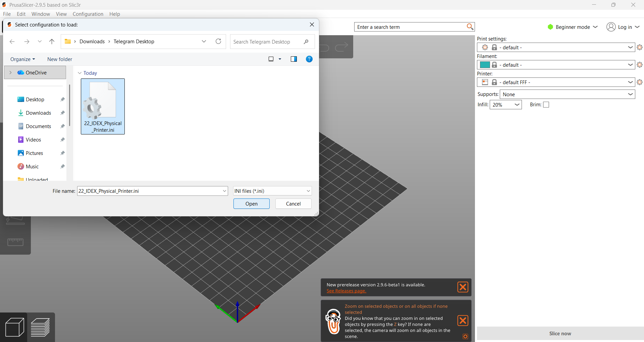Switch to sliced layers preview
The height and width of the screenshot is (342, 644).
pos(41,327)
